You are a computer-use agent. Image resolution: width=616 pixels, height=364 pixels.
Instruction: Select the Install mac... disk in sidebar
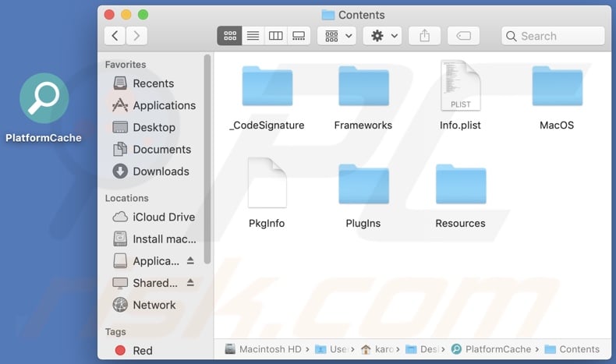click(x=154, y=239)
